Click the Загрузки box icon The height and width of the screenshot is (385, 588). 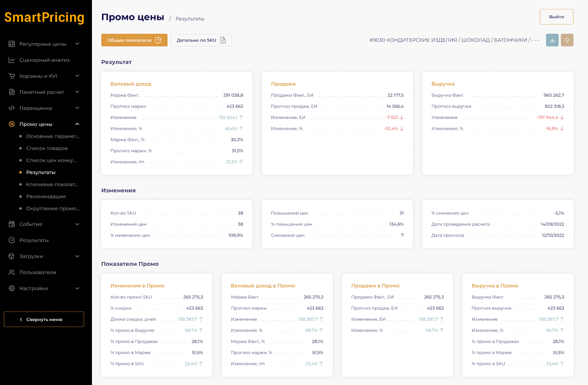click(x=12, y=256)
